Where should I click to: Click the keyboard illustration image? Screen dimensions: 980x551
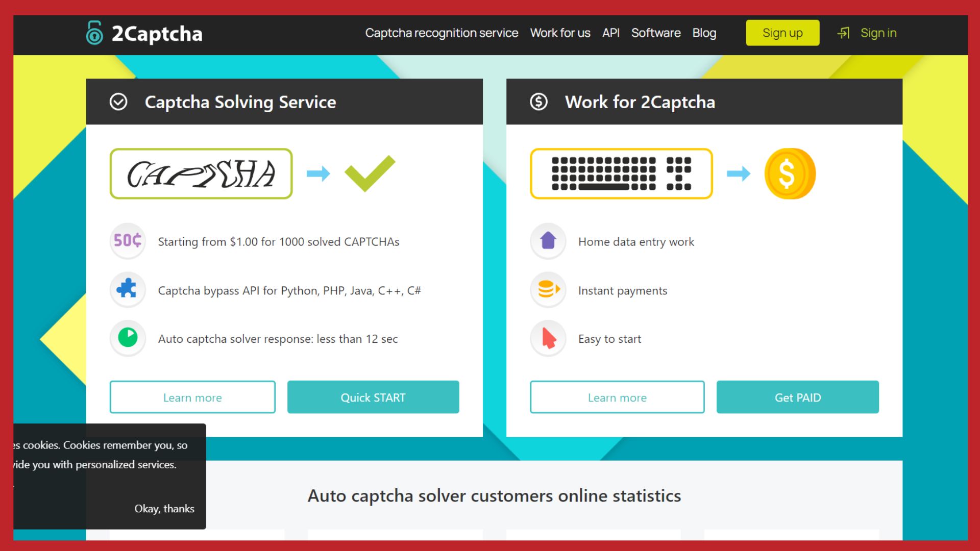621,173
